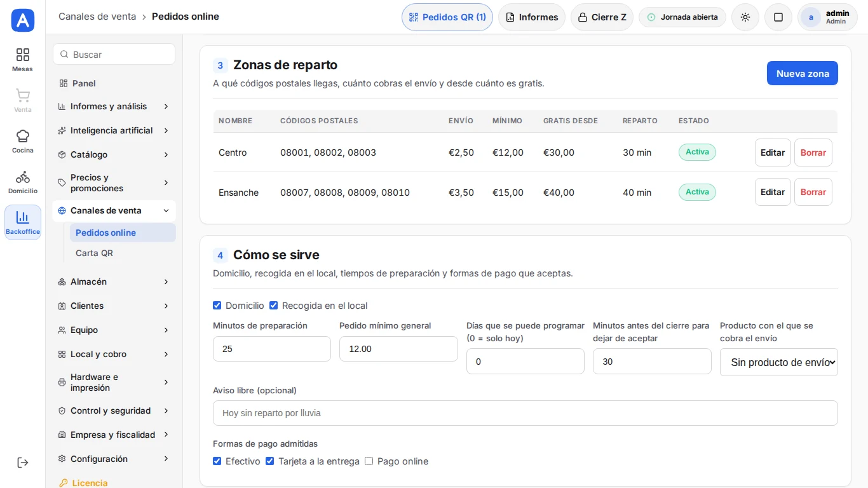Click the Catálogo box icon
868x488 pixels.
62,154
